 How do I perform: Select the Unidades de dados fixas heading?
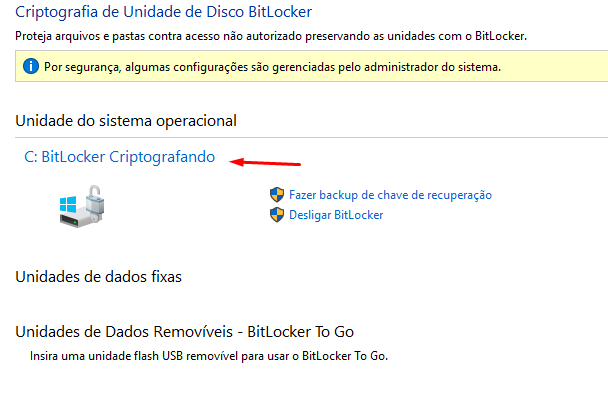pos(98,276)
